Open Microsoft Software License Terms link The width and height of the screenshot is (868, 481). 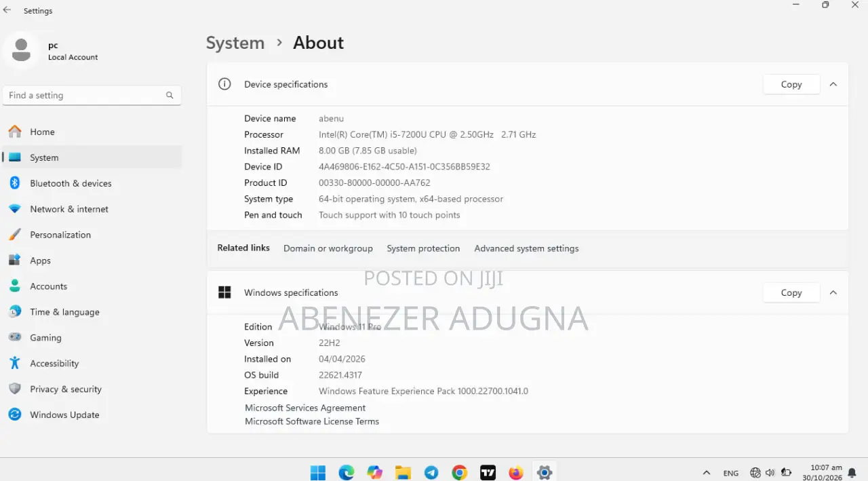[x=312, y=421]
